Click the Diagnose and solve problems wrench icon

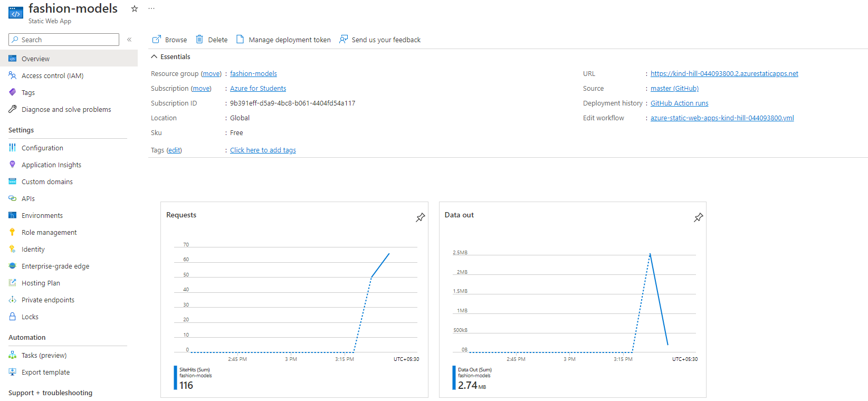point(13,109)
